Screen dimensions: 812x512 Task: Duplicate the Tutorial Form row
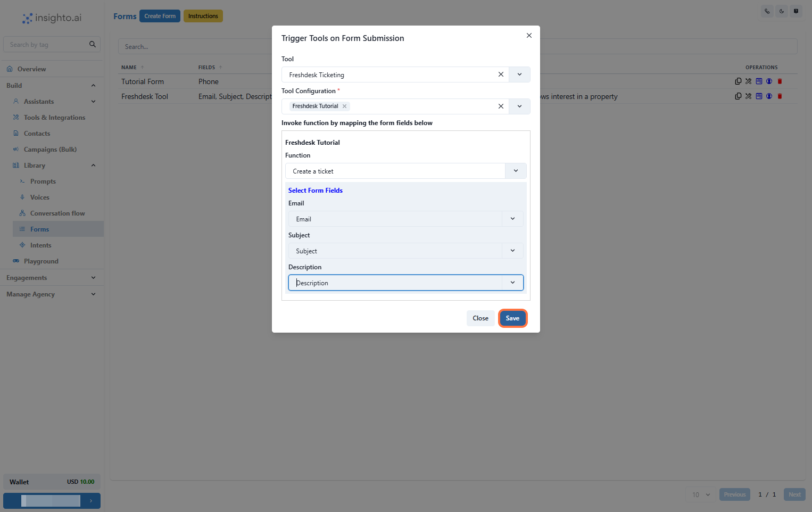pyautogui.click(x=738, y=81)
